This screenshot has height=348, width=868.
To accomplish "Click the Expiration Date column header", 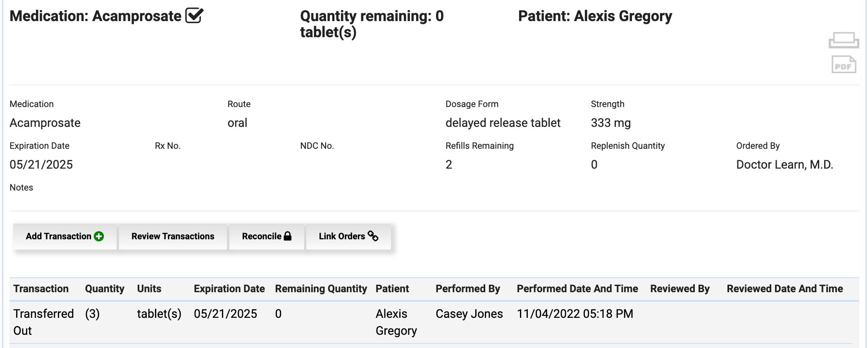I will pyautogui.click(x=229, y=289).
